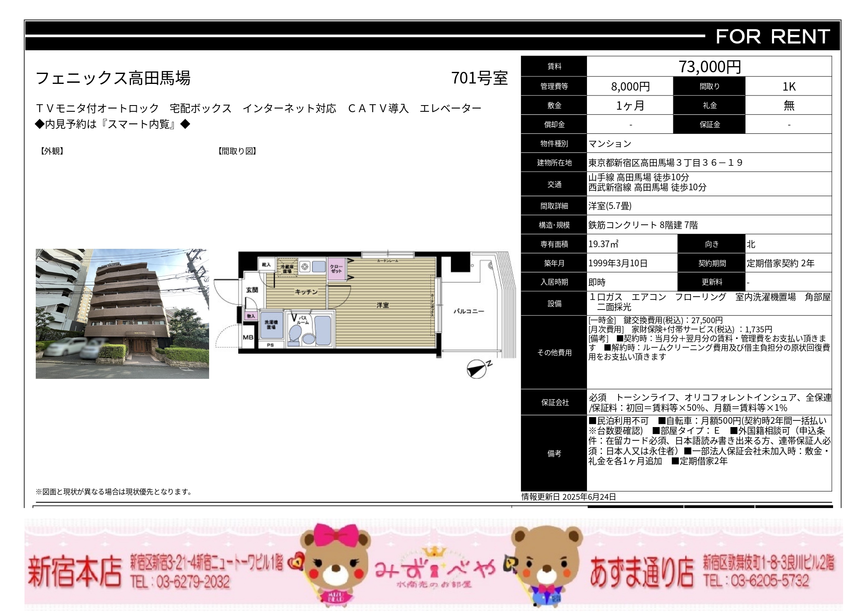Click the 【外観】 label
Image resolution: width=868 pixels, height=614 pixels.
click(52, 151)
